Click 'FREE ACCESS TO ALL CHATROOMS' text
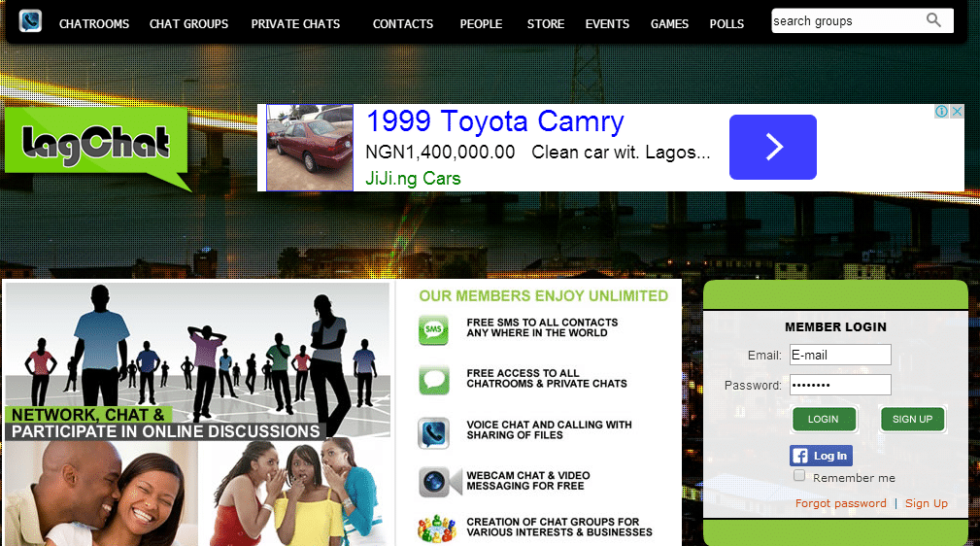Image resolution: width=980 pixels, height=546 pixels. click(x=547, y=378)
